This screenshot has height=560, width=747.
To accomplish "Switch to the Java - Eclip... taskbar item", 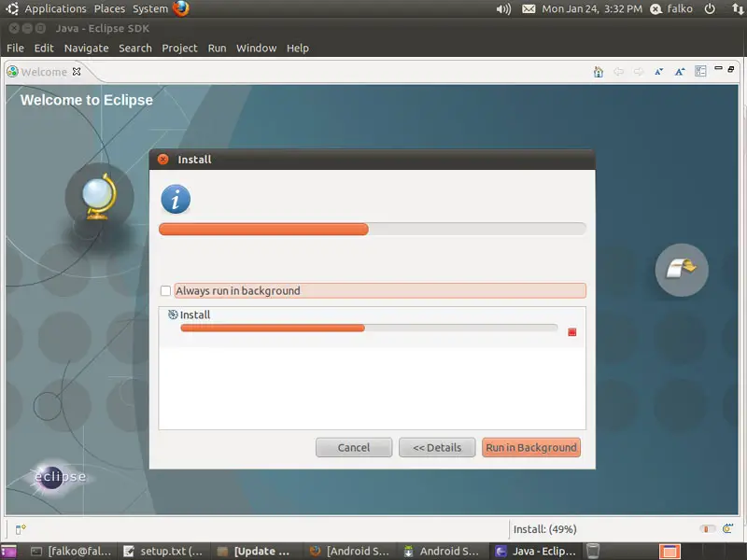I will point(536,552).
